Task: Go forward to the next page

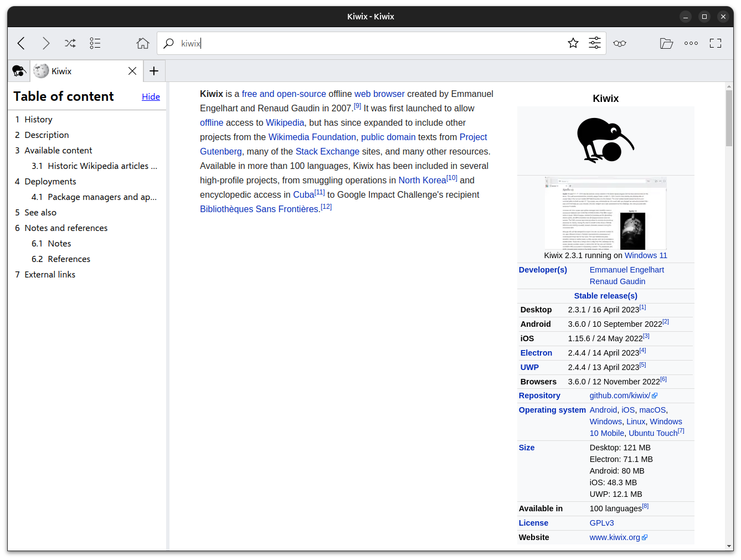Action: tap(46, 43)
